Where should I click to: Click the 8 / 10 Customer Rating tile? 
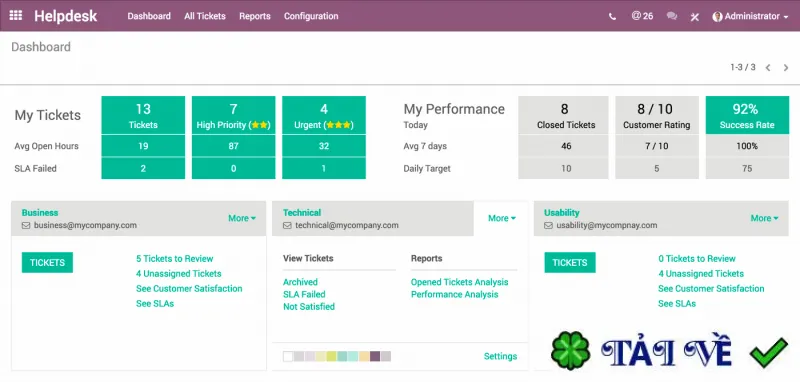657,115
